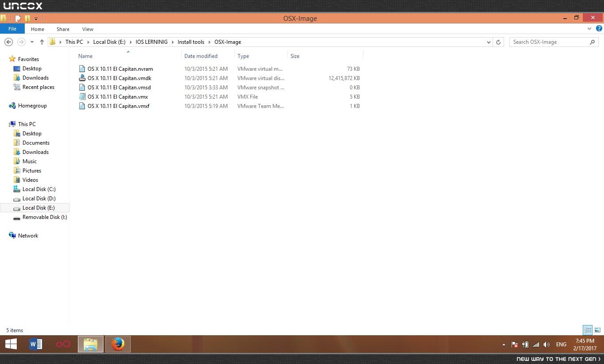Screen dimensions: 604x364
Task: Expand the chevron after Local Disk (E:) breadcrumb
Action: point(130,42)
